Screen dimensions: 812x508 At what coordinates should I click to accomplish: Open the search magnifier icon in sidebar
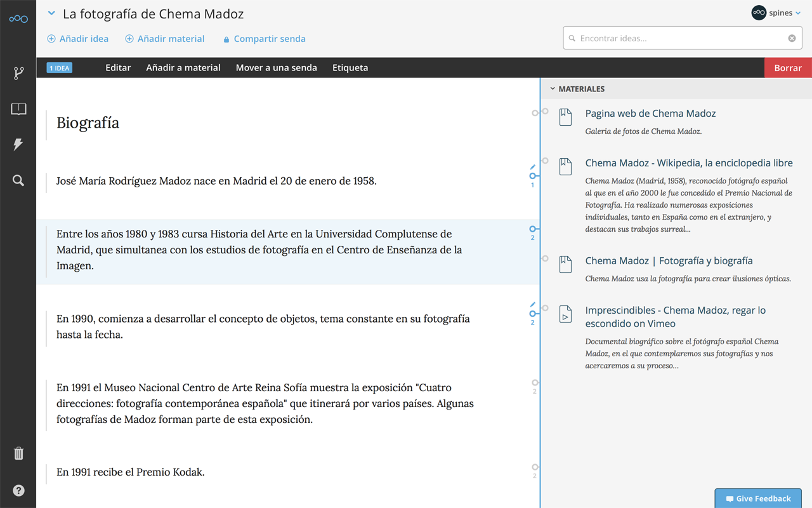(18, 181)
